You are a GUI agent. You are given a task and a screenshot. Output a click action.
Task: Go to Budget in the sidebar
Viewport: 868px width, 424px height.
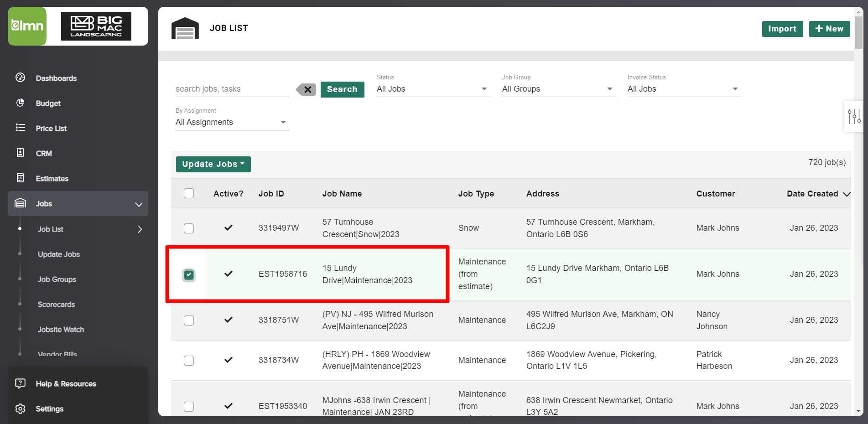click(48, 103)
